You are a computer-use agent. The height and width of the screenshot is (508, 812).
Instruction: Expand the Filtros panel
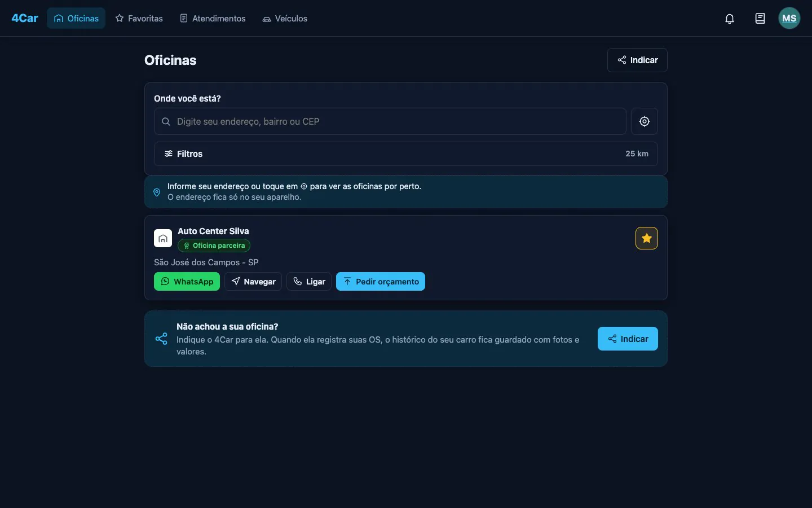tap(406, 154)
